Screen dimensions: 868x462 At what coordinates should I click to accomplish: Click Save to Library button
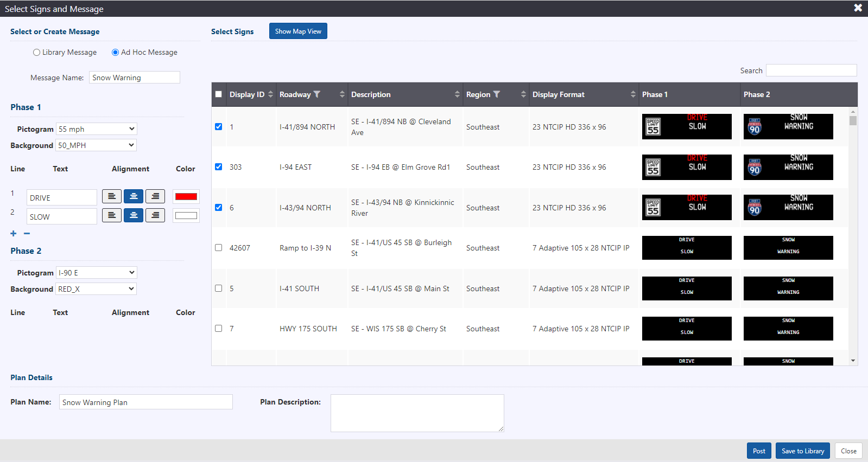point(803,451)
